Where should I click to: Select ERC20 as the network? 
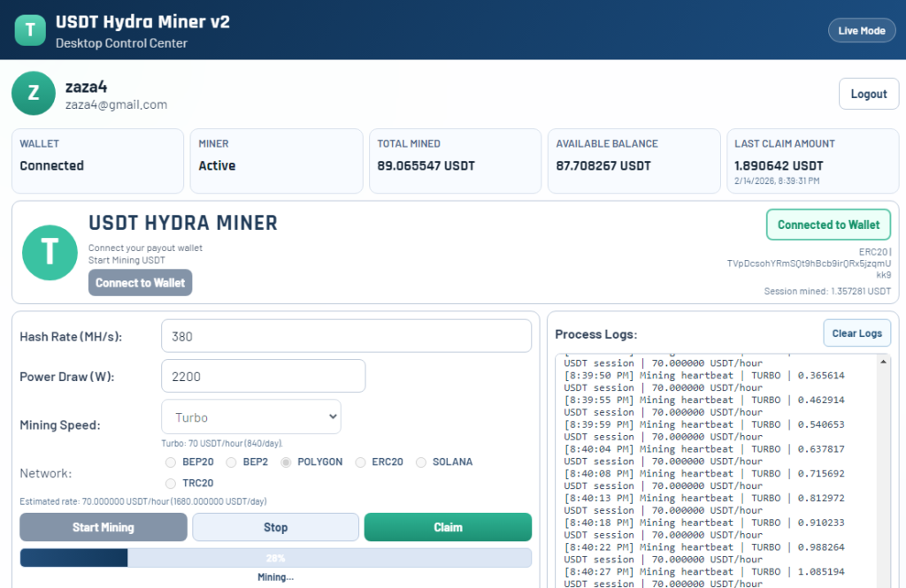point(361,462)
